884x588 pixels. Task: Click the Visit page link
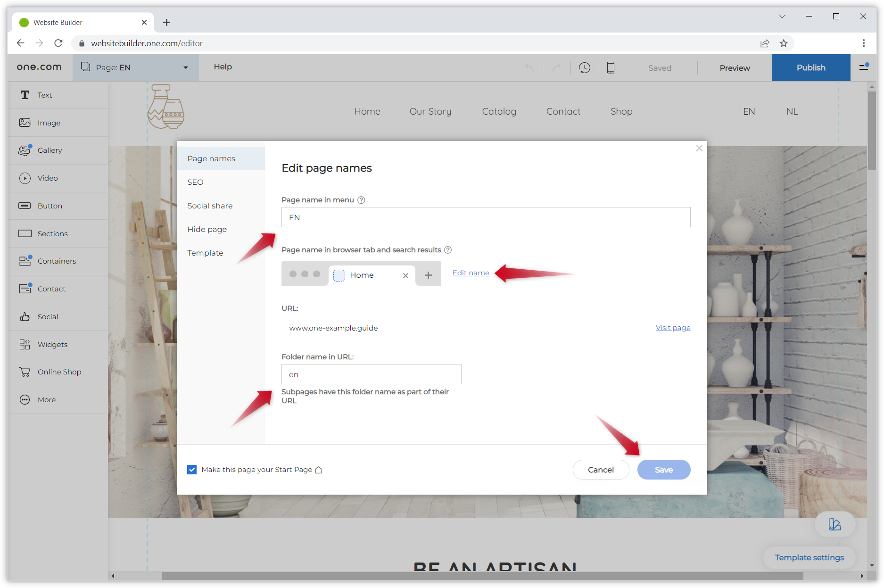(x=673, y=328)
